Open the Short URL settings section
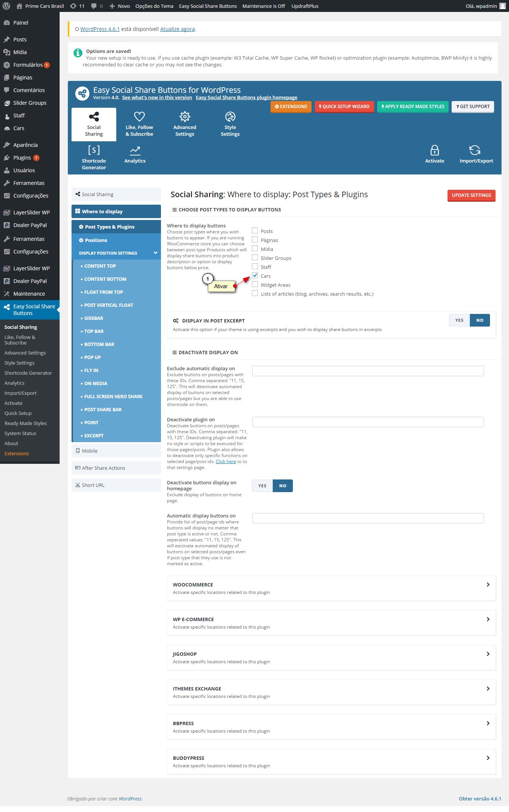 tap(116, 485)
